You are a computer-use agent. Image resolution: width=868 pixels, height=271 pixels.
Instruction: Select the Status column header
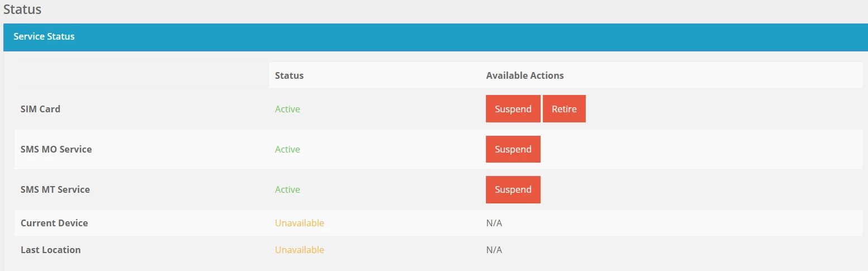point(290,75)
